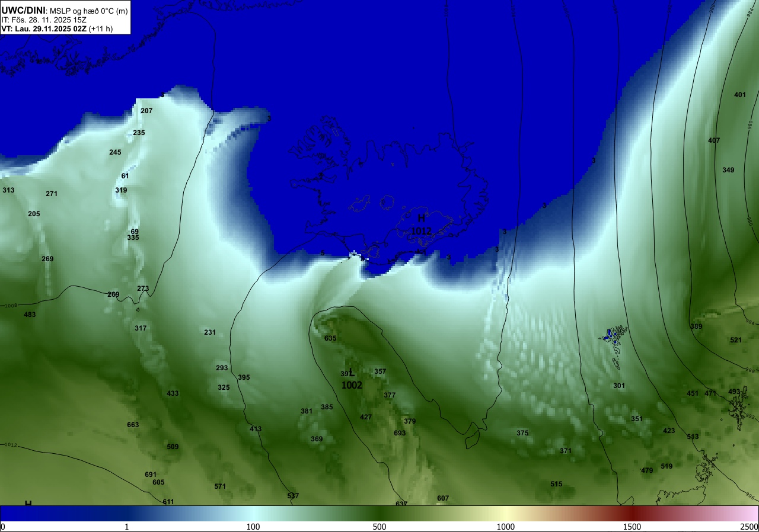Click the value 401 on the map

[x=740, y=95]
